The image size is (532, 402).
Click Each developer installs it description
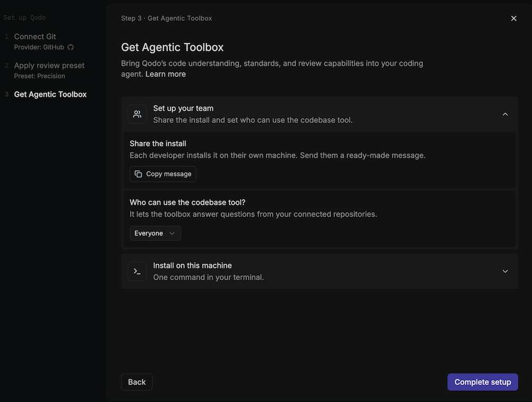[278, 155]
